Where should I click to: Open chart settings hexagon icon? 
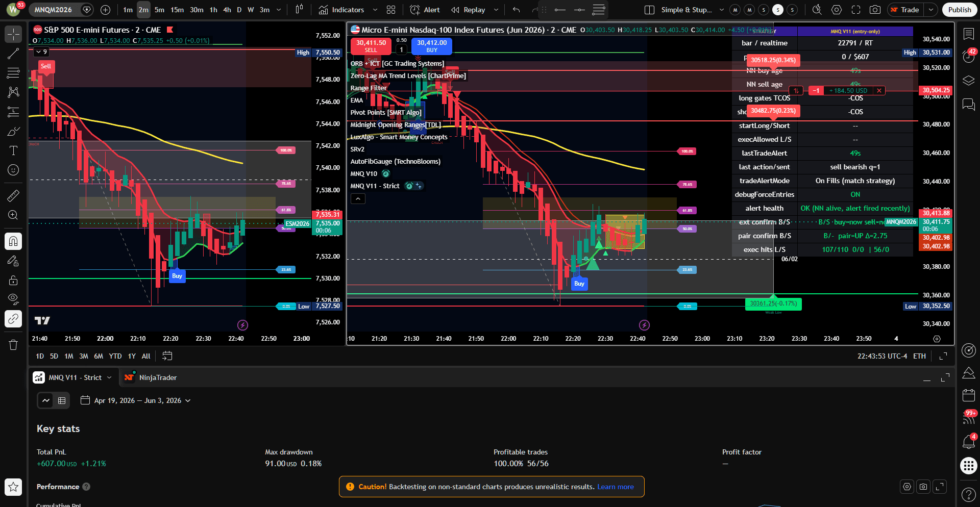coord(837,10)
